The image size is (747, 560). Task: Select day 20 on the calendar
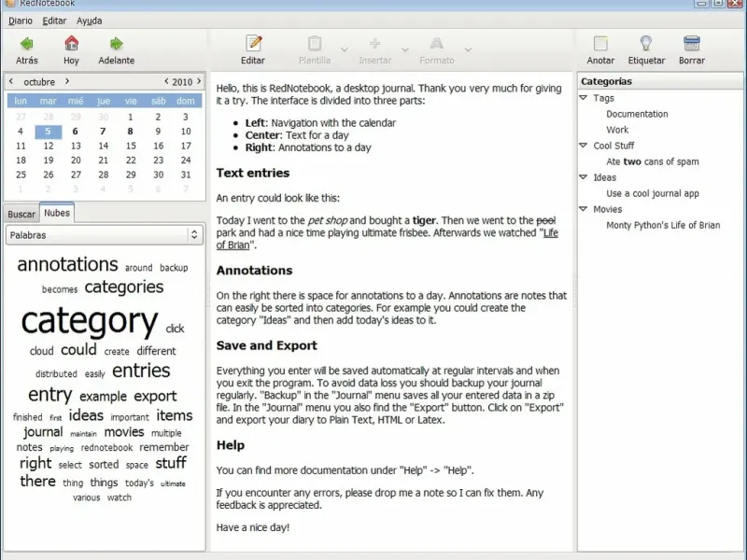(76, 161)
